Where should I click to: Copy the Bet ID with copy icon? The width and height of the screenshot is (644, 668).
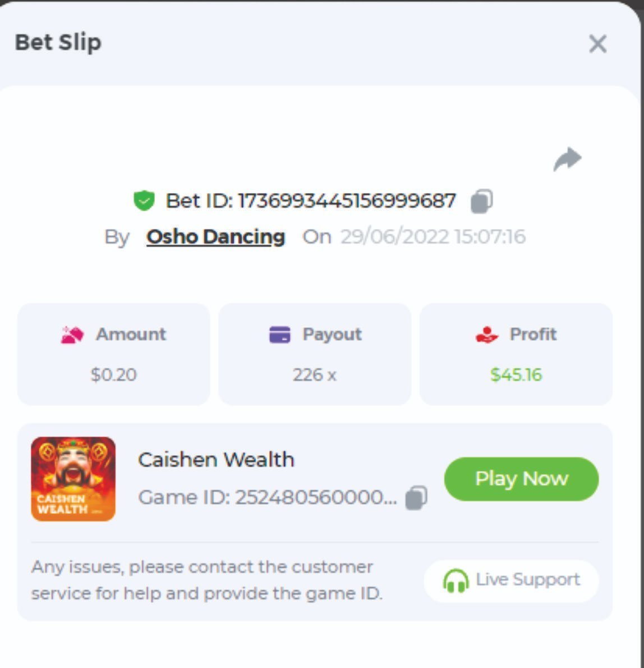point(482,201)
